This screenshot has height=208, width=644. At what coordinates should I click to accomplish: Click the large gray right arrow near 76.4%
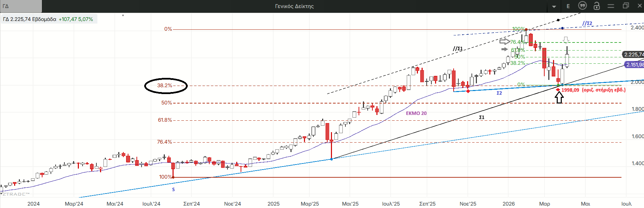click(504, 41)
